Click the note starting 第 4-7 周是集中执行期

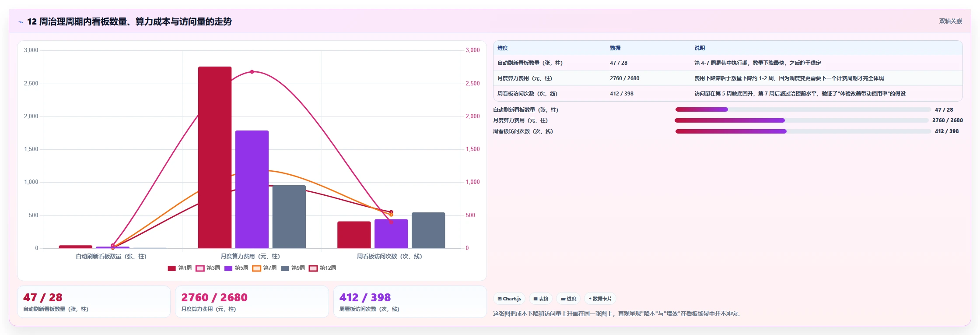click(758, 63)
